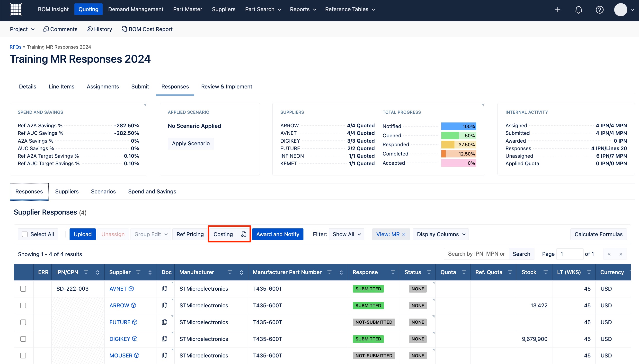Open the BOM Cost Report link
This screenshot has width=639, height=364.
147,29
